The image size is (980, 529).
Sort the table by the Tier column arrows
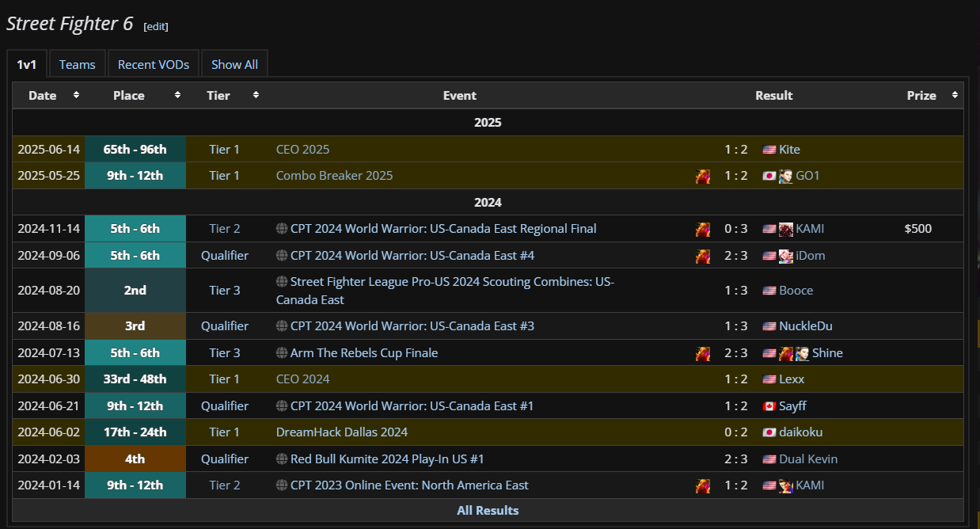(256, 95)
